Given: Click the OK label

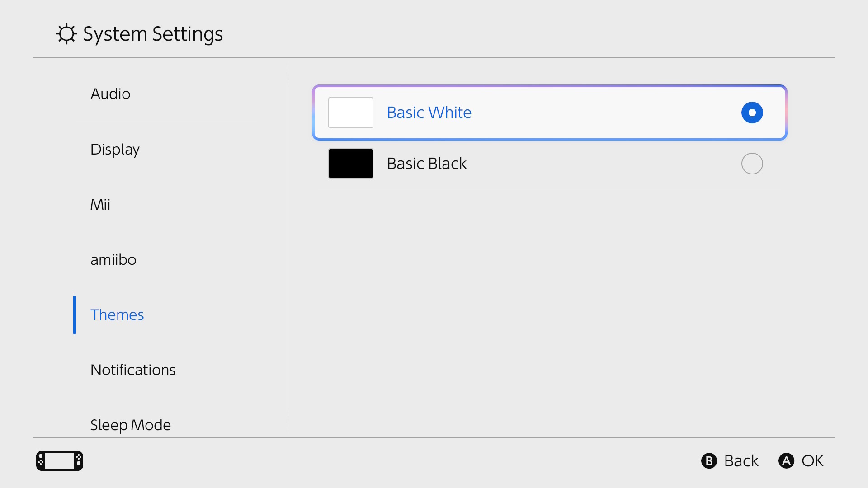Looking at the screenshot, I should pos(812,461).
